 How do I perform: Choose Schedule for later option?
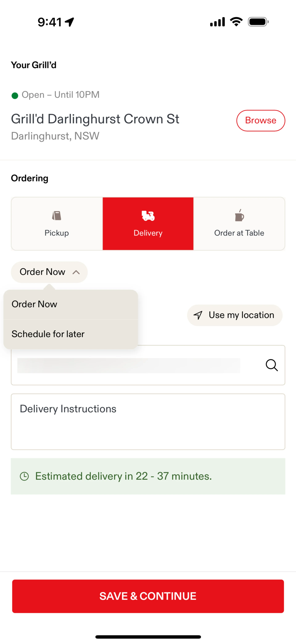click(x=71, y=334)
